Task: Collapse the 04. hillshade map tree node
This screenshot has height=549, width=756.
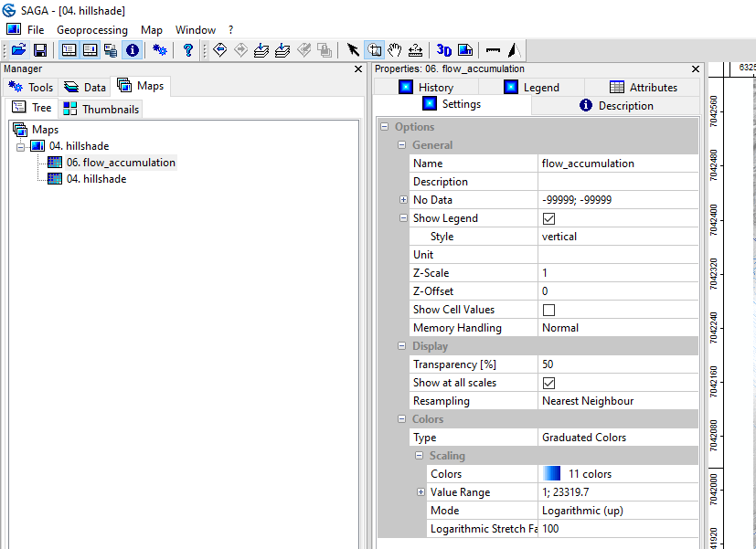Action: point(21,146)
